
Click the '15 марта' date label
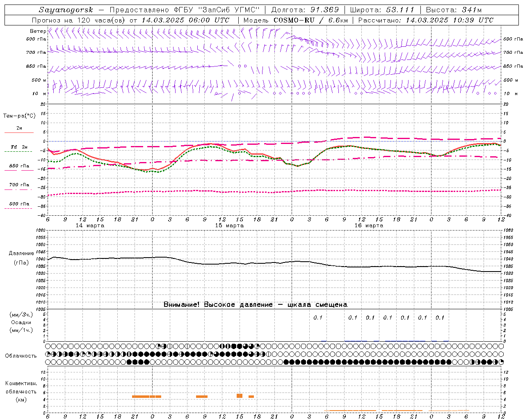click(x=229, y=226)
